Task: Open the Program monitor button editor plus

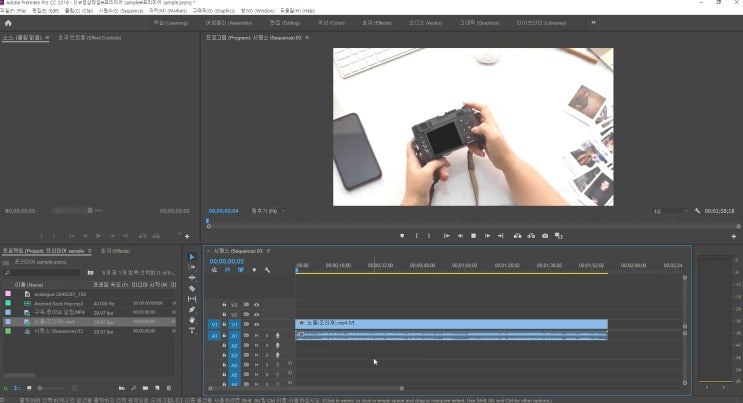Action: pyautogui.click(x=734, y=236)
